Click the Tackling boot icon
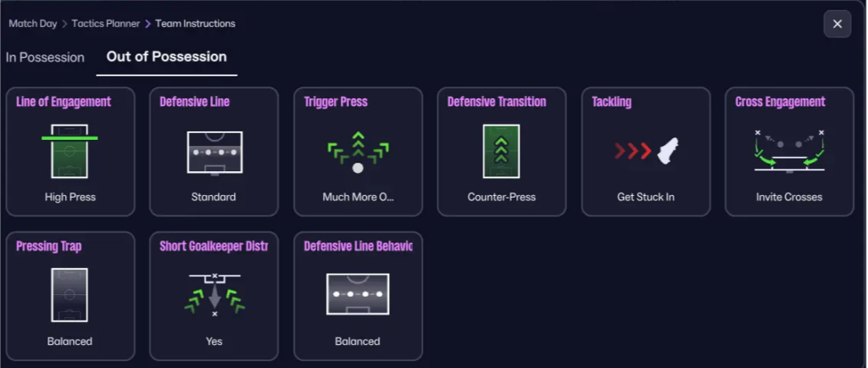 coord(646,152)
